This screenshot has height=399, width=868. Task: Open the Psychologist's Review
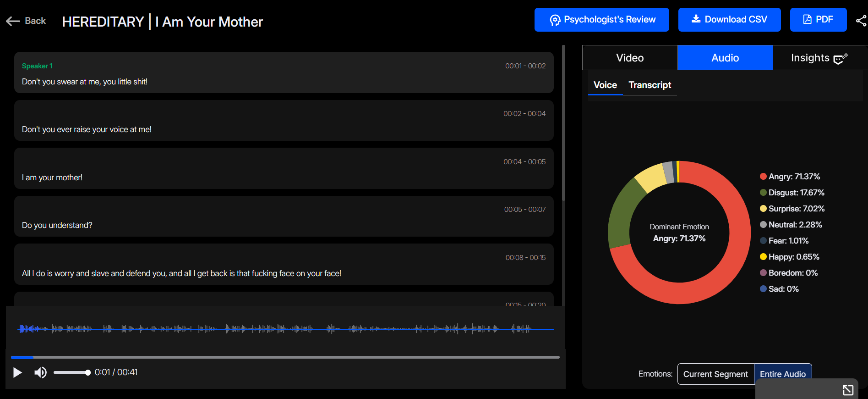pyautogui.click(x=601, y=20)
